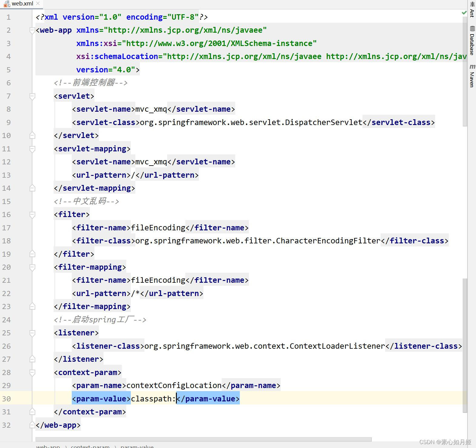Click the xsi:schemaLocation attribute name
476x448 pixels.
[x=117, y=56]
